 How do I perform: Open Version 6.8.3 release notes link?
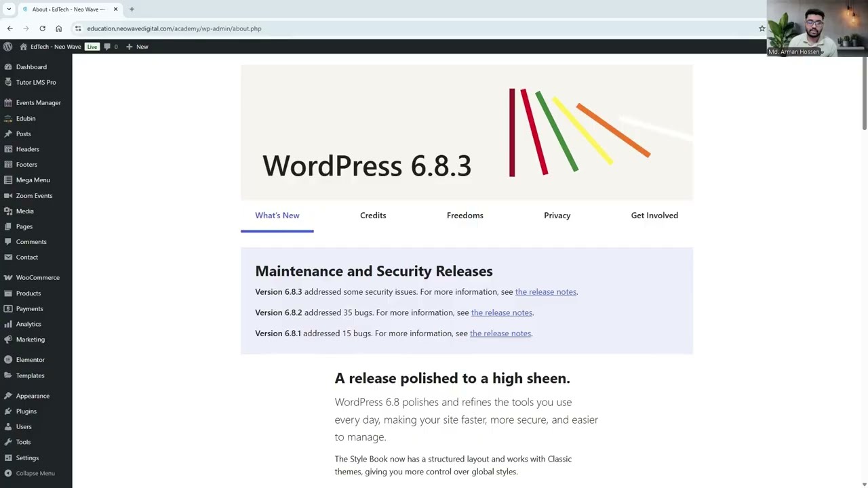tap(546, 292)
